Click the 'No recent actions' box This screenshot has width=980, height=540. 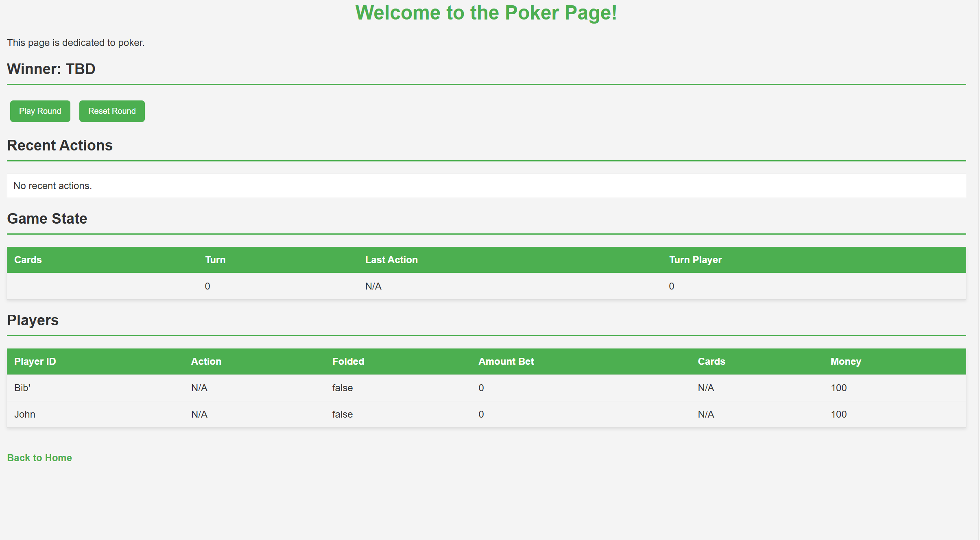[486, 186]
